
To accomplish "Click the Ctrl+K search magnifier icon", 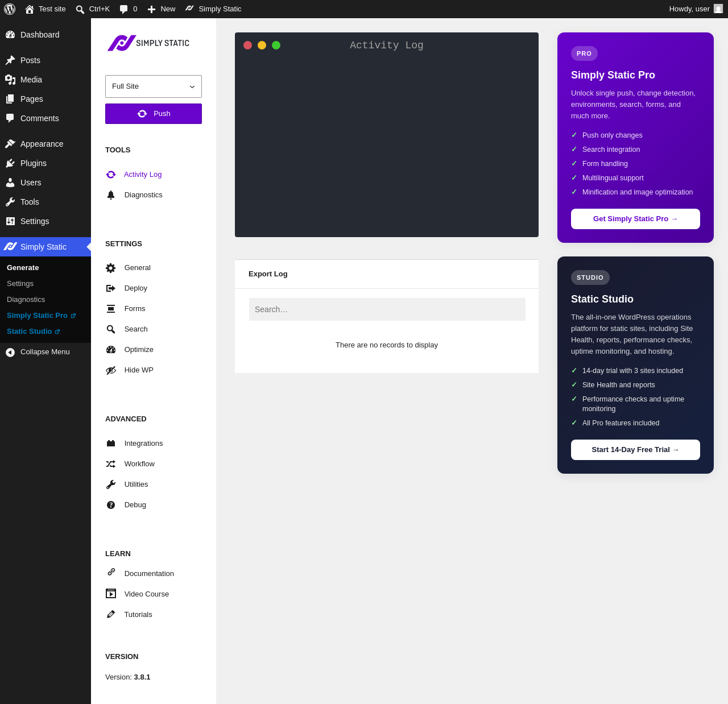I will click(x=80, y=9).
